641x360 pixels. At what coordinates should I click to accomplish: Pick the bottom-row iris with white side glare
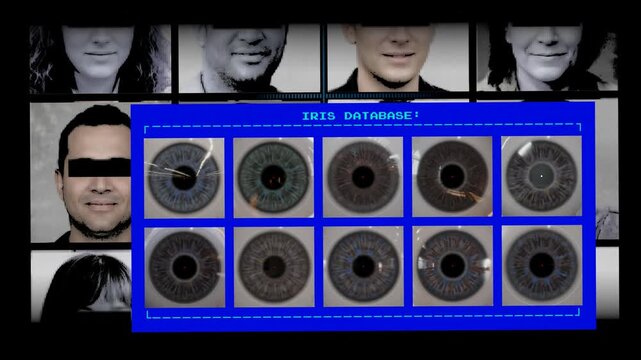pos(453,266)
